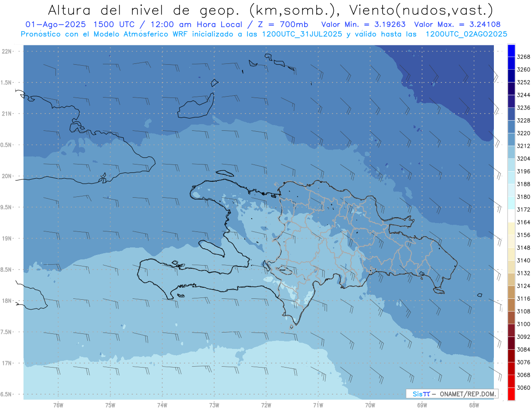Select 'Valor Max. = 3.24108' text
This screenshot has width=532, height=411.
tap(458, 24)
